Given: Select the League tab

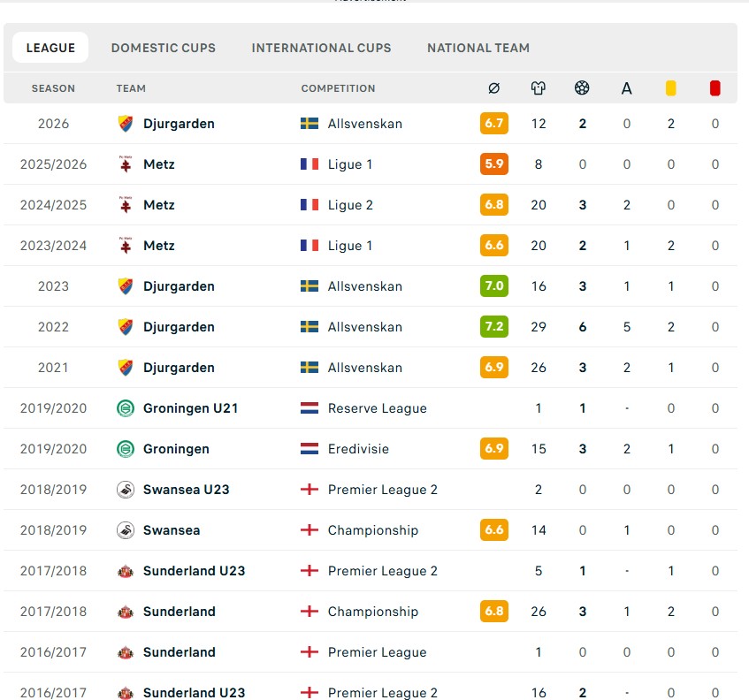Looking at the screenshot, I should [50, 48].
